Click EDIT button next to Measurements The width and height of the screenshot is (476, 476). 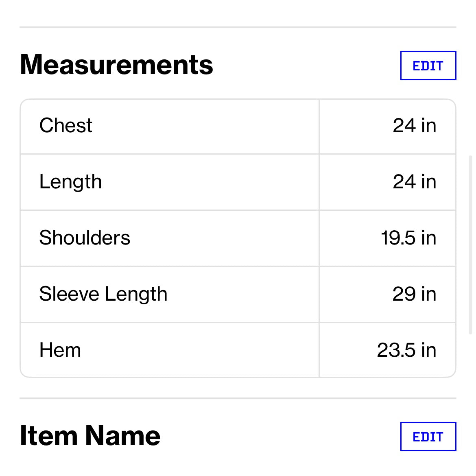click(428, 66)
